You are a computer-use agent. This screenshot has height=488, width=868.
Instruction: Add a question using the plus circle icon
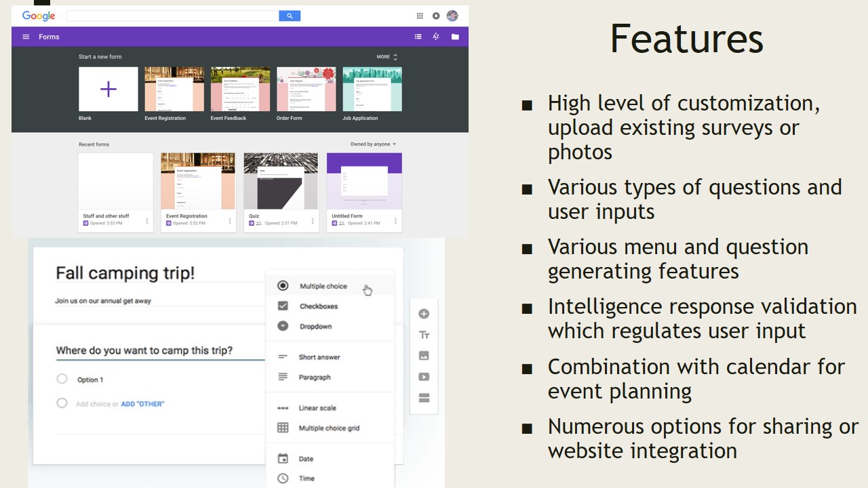point(424,314)
